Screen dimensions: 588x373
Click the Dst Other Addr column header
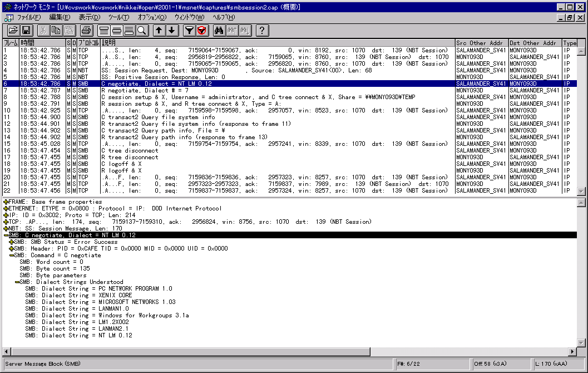535,43
